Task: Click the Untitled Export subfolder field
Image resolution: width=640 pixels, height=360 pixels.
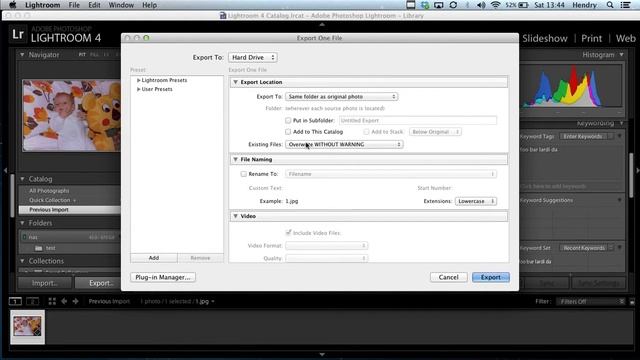Action: click(x=418, y=120)
